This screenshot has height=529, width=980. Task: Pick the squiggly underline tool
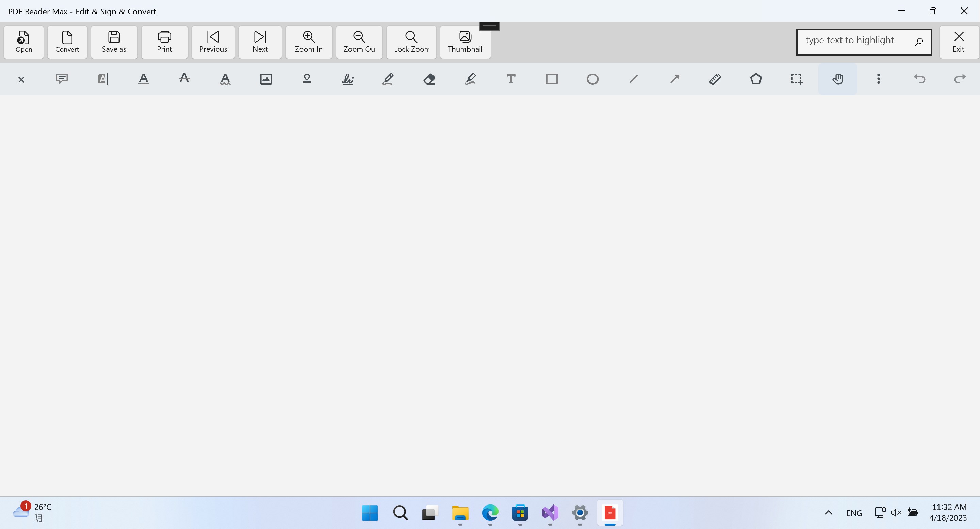click(x=225, y=79)
